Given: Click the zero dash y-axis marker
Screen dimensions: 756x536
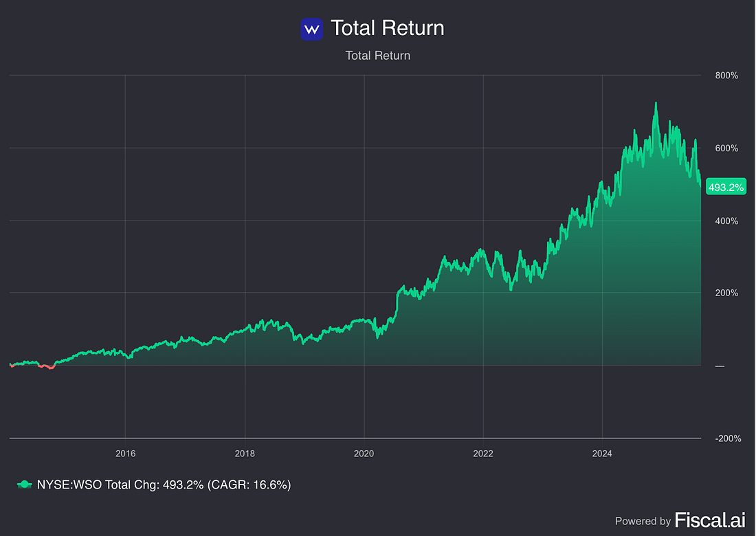Looking at the screenshot, I should pos(720,366).
